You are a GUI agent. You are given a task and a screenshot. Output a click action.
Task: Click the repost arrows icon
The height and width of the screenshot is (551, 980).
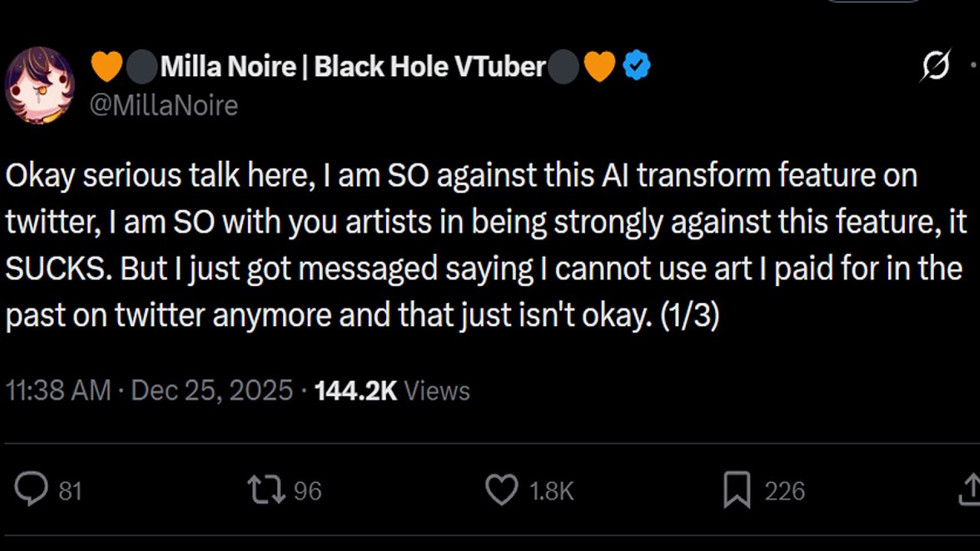pos(266,491)
